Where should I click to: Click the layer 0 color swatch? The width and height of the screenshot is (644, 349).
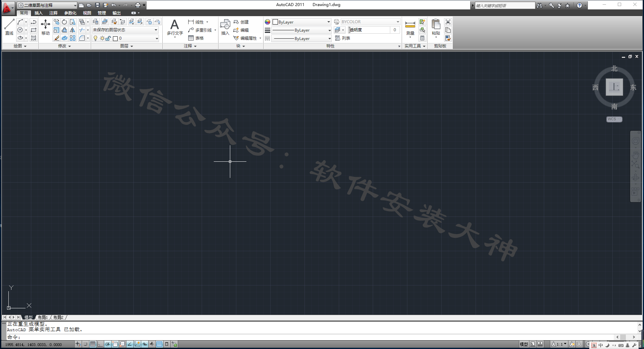115,38
